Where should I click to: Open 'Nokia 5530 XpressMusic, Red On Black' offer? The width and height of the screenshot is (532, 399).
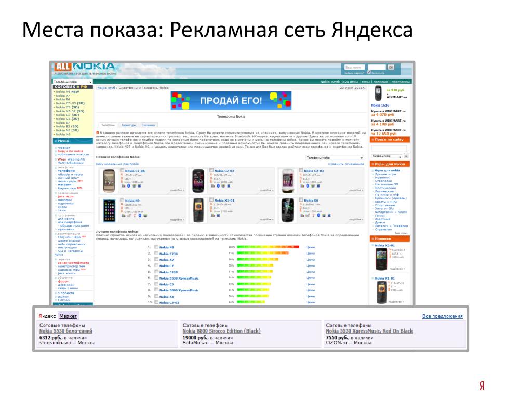click(x=369, y=331)
